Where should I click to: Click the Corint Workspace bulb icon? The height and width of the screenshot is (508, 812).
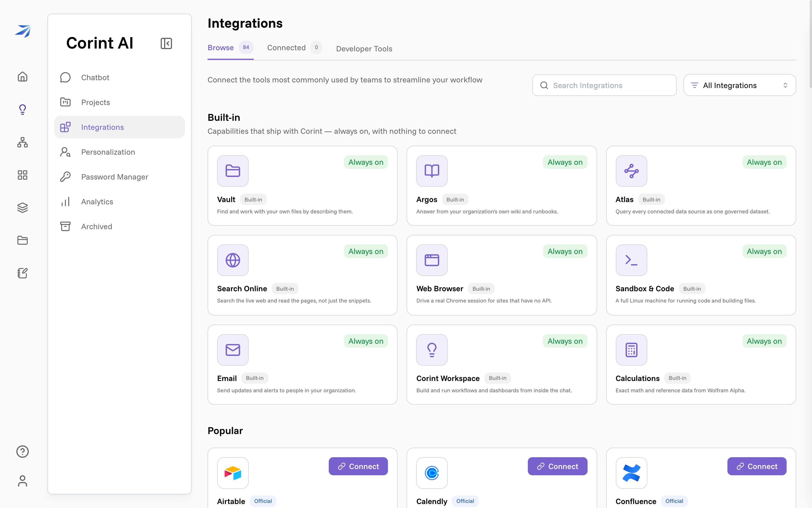pos(432,350)
